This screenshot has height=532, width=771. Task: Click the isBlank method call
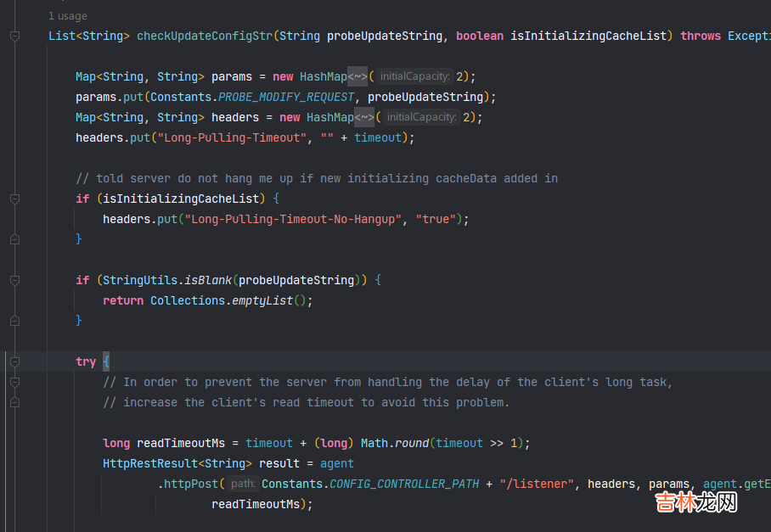click(211, 280)
